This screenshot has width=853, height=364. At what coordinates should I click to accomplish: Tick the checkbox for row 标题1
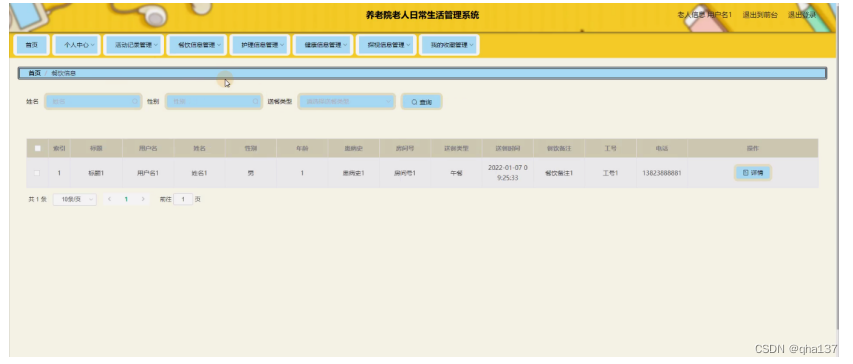38,173
